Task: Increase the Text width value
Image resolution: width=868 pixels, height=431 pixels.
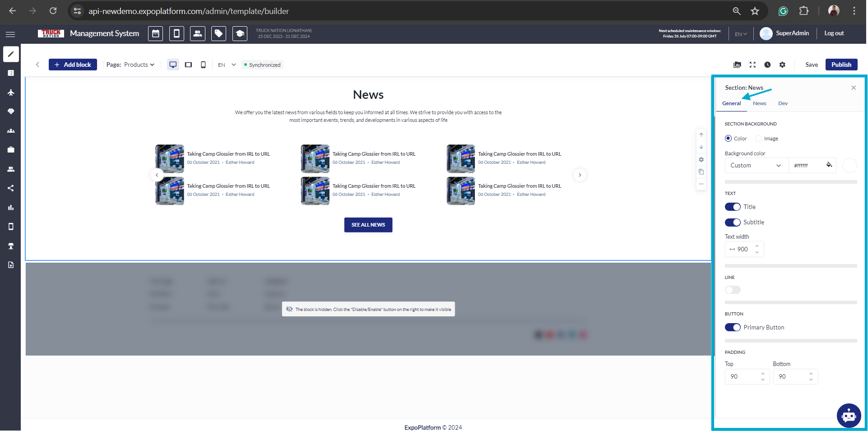Action: click(x=757, y=246)
